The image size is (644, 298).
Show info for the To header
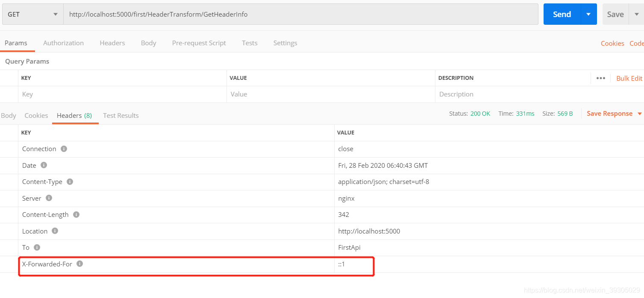tap(37, 247)
